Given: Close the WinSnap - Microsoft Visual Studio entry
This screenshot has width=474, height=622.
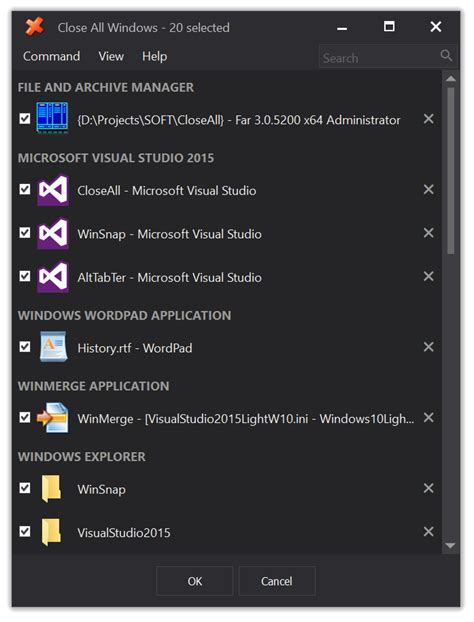Looking at the screenshot, I should coord(428,233).
